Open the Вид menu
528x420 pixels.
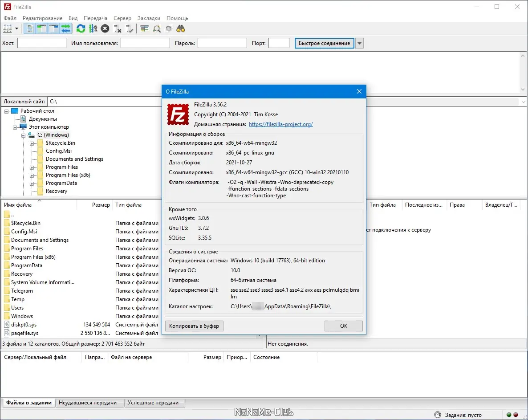click(73, 18)
